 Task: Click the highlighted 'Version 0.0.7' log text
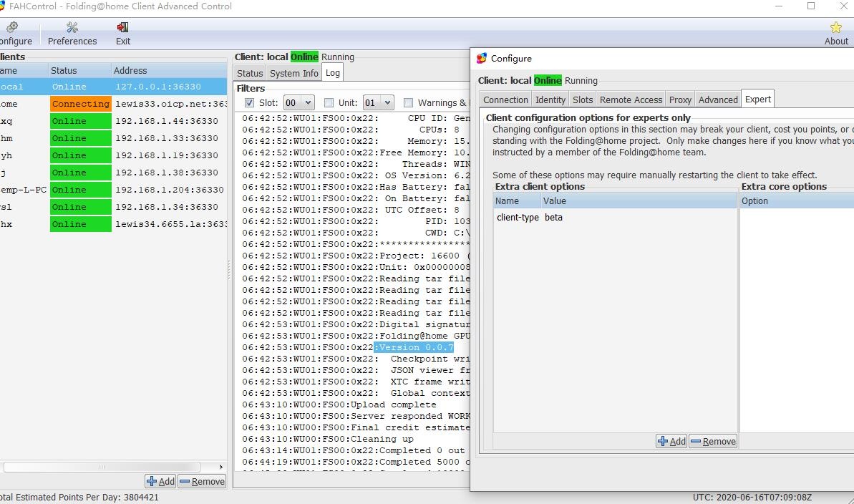[x=414, y=347]
